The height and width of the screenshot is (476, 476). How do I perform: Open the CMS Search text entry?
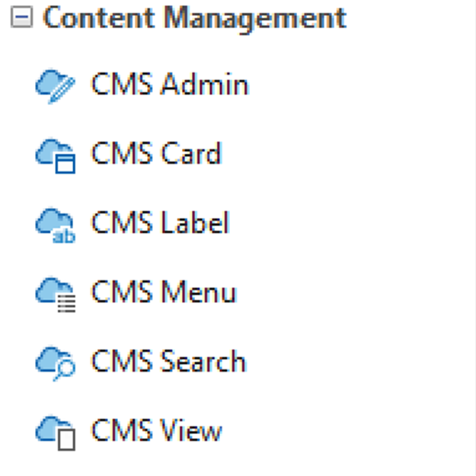[168, 361]
